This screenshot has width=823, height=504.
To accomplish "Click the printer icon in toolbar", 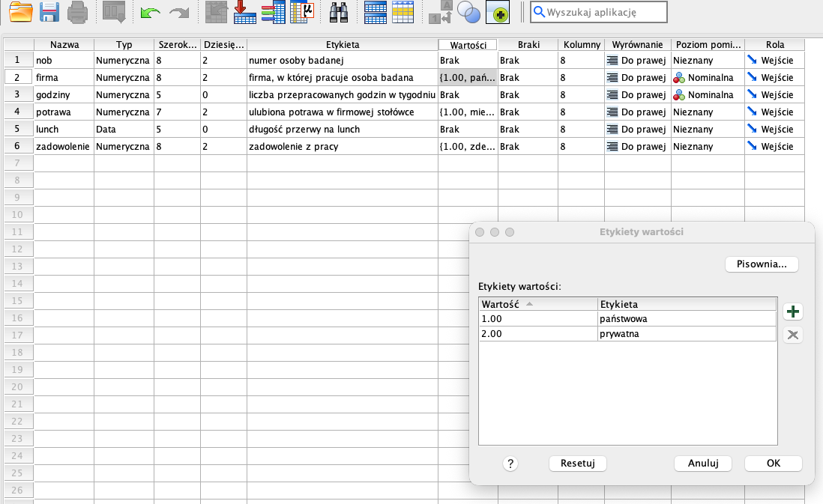I will coord(78,11).
